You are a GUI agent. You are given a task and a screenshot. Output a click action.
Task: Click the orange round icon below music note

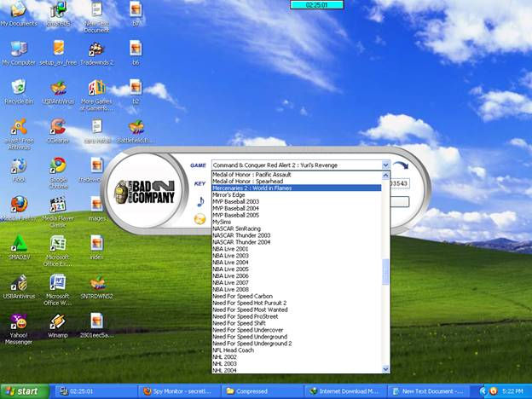coord(199,219)
